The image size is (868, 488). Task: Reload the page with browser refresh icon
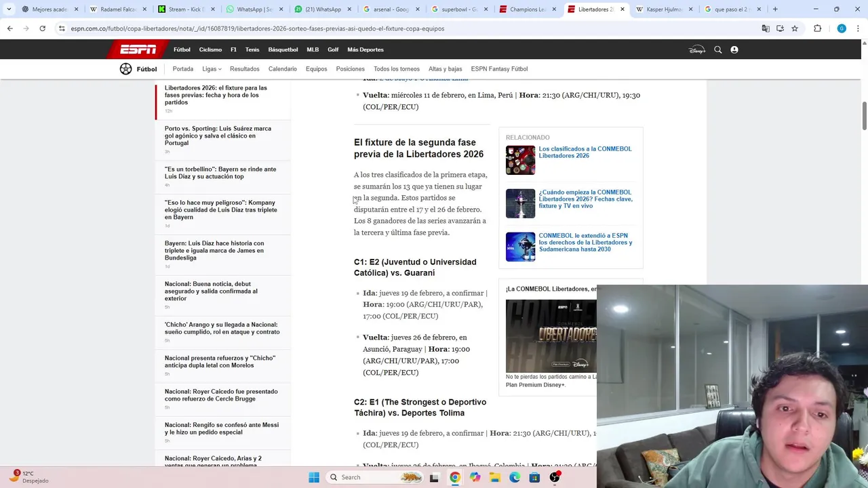pyautogui.click(x=42, y=28)
